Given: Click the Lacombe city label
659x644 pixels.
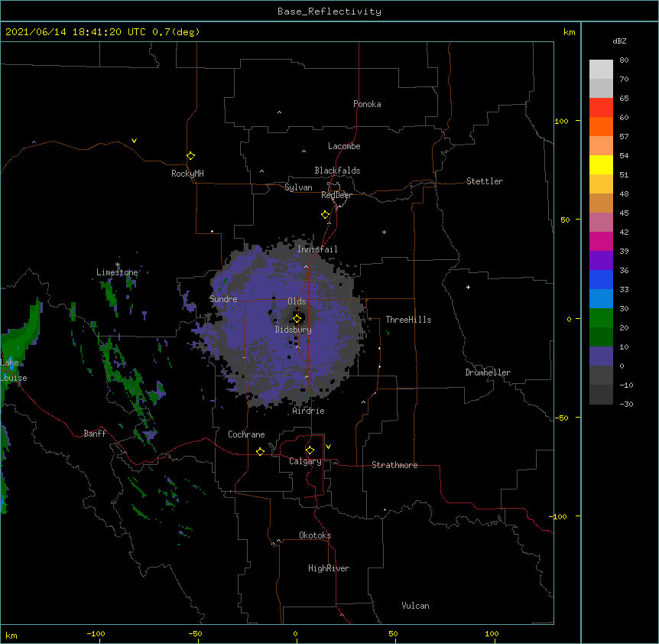Looking at the screenshot, I should coord(344,146).
